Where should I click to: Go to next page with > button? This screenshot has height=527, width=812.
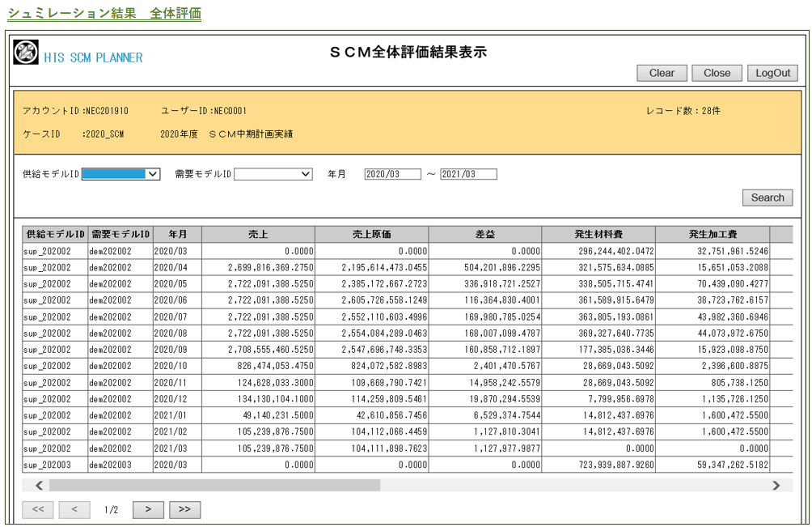click(148, 509)
